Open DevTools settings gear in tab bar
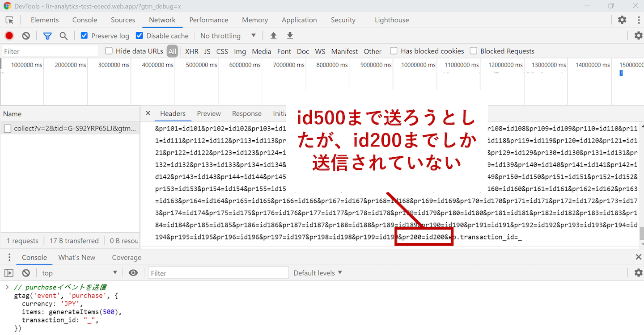This screenshot has height=335, width=644. (622, 20)
